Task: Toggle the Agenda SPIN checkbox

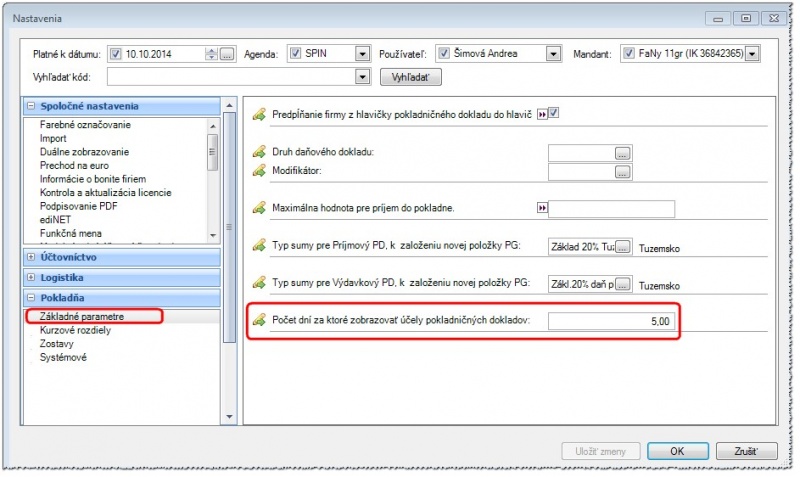Action: click(x=295, y=54)
